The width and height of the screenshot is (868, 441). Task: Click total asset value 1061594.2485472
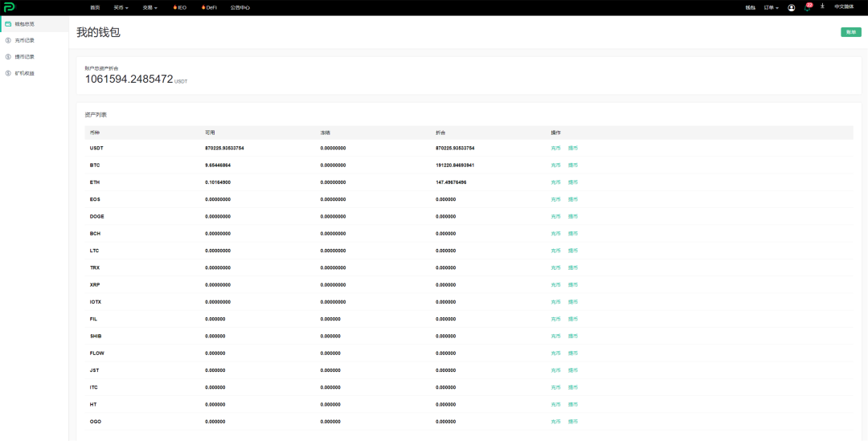(x=129, y=80)
